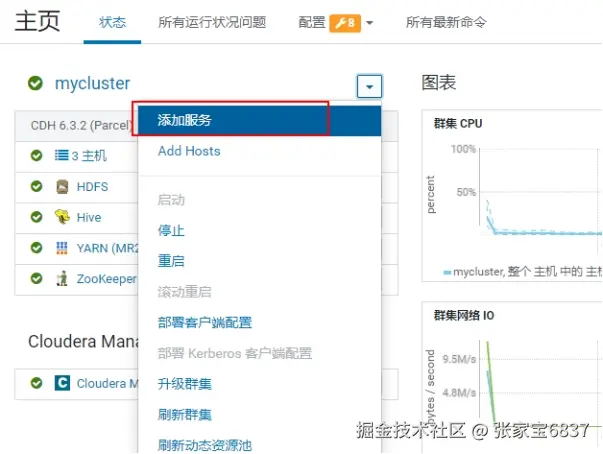Open the ZooKeeper service link
The width and height of the screenshot is (603, 454).
tap(107, 279)
